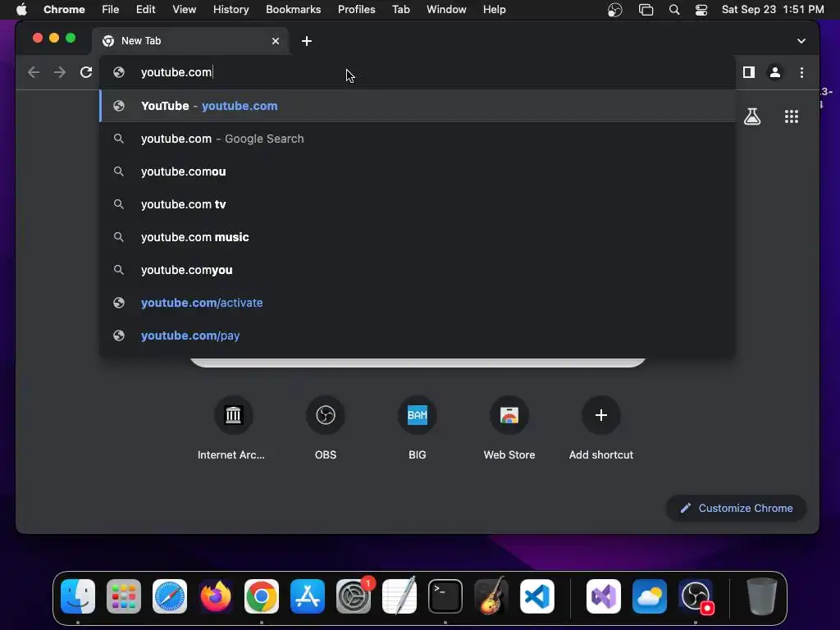
Task: Choose the youtube.comyou suggestion
Action: (418, 270)
